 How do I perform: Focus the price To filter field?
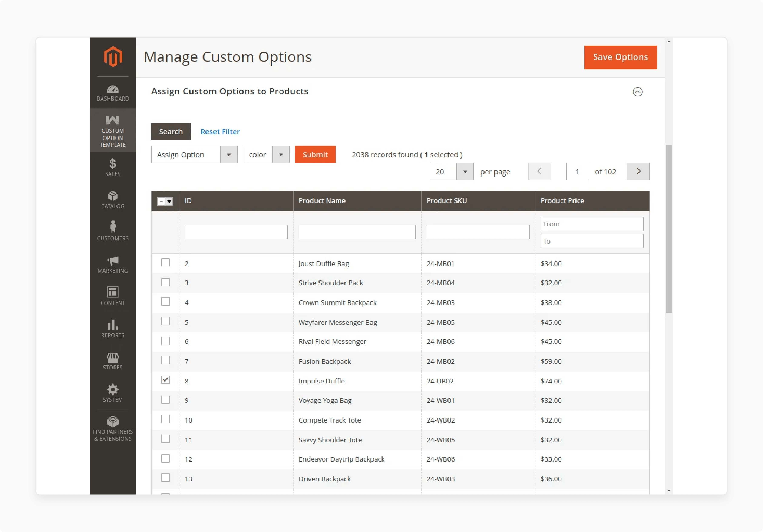point(592,241)
